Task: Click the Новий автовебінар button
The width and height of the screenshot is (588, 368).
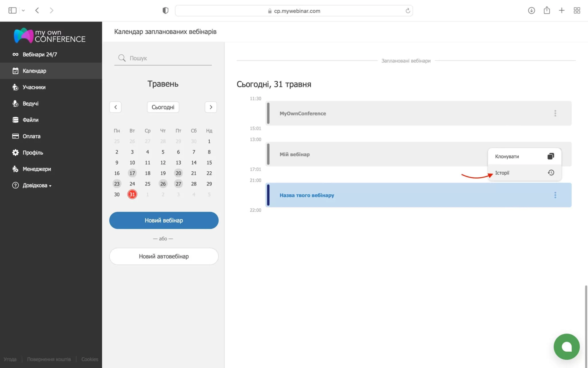Action: pos(163,256)
